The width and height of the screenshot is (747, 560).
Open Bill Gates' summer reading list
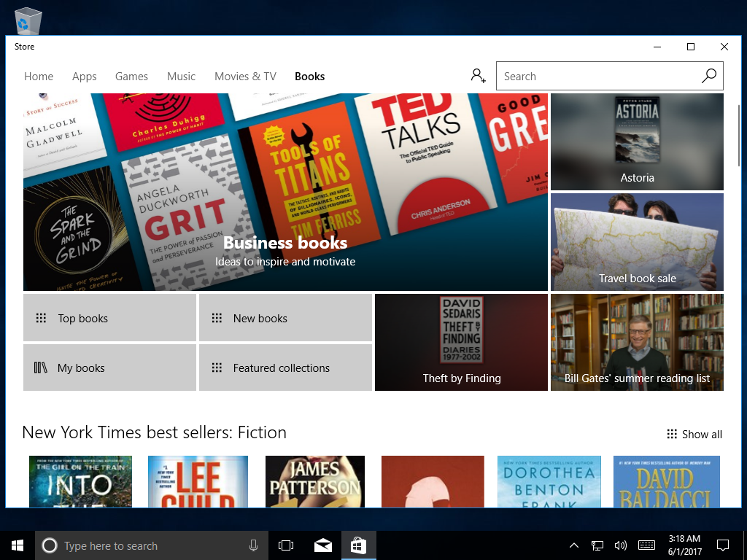(x=637, y=343)
